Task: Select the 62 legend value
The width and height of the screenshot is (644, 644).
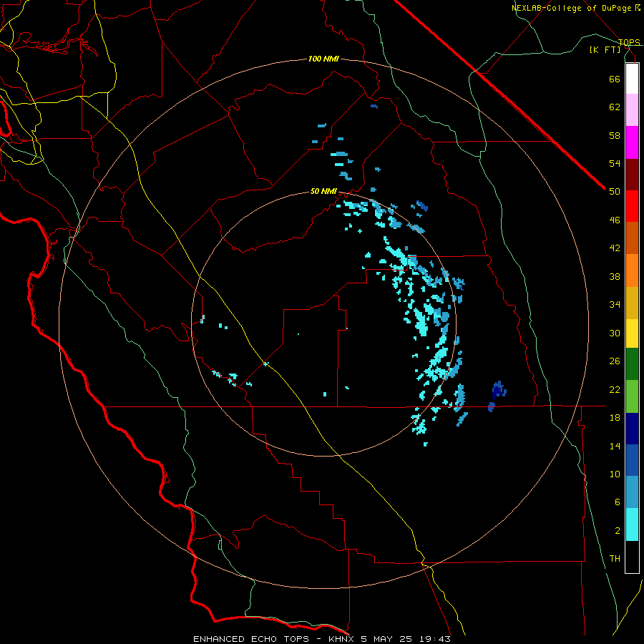Action: tap(615, 107)
